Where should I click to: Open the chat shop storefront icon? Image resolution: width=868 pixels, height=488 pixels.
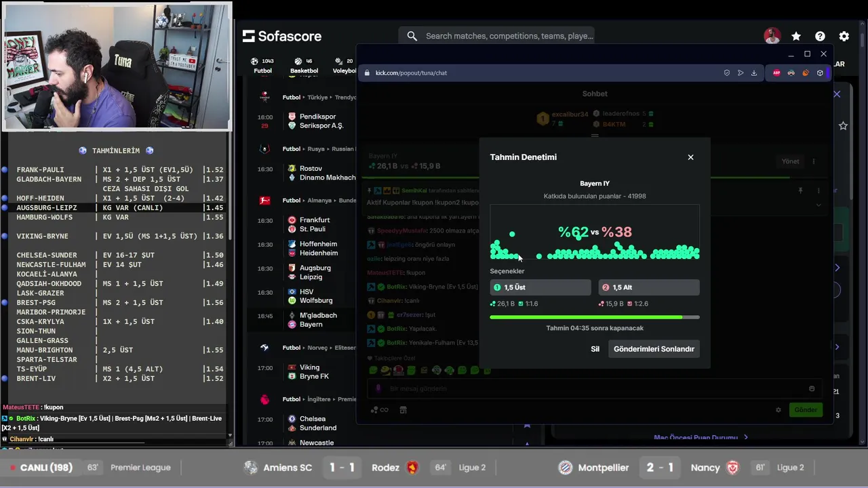[x=403, y=409]
